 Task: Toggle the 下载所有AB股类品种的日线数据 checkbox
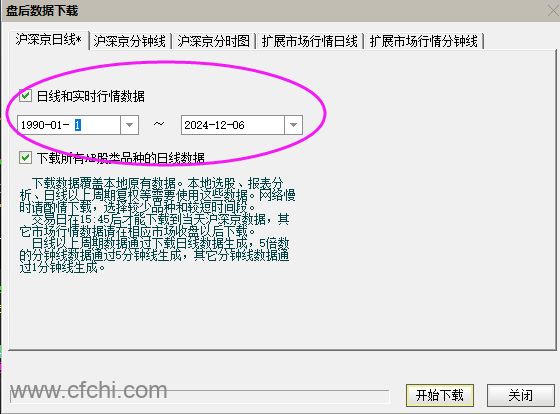click(25, 157)
